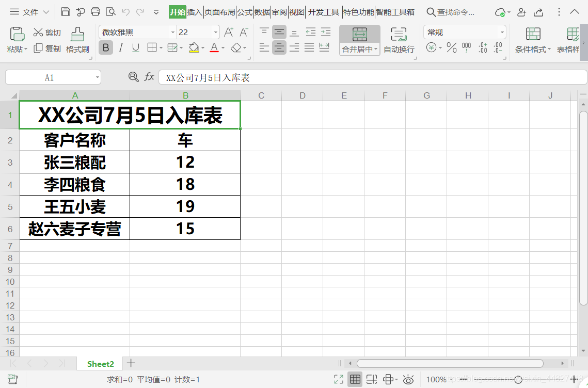Toggle italic formatting

tap(120, 47)
